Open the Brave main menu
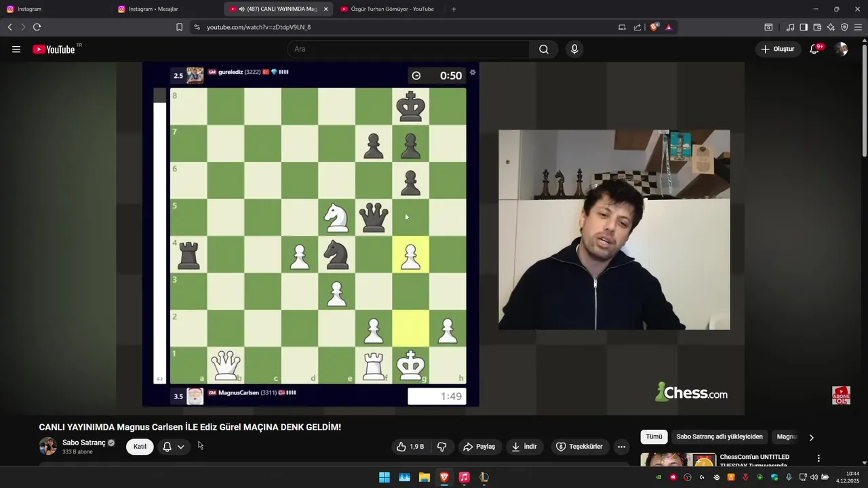Viewport: 868px width, 488px height. pyautogui.click(x=858, y=27)
